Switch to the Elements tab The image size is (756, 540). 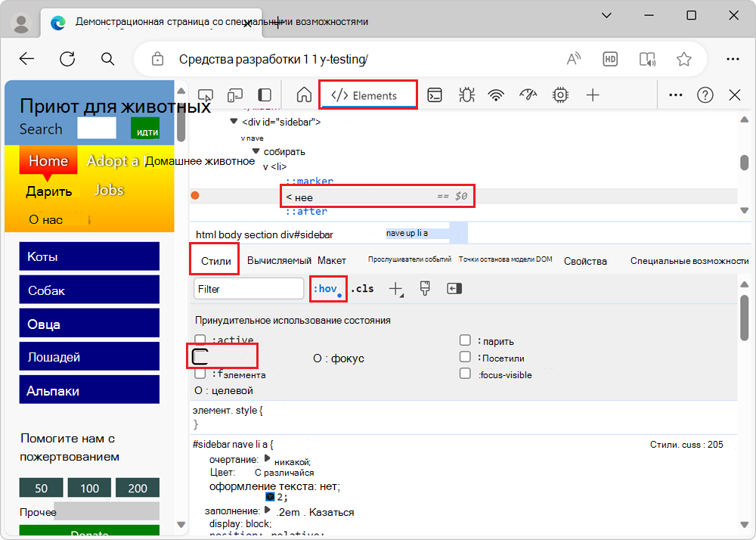pos(368,95)
